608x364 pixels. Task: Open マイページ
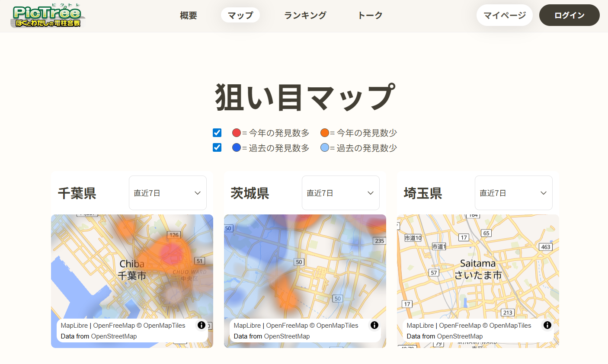pyautogui.click(x=504, y=16)
